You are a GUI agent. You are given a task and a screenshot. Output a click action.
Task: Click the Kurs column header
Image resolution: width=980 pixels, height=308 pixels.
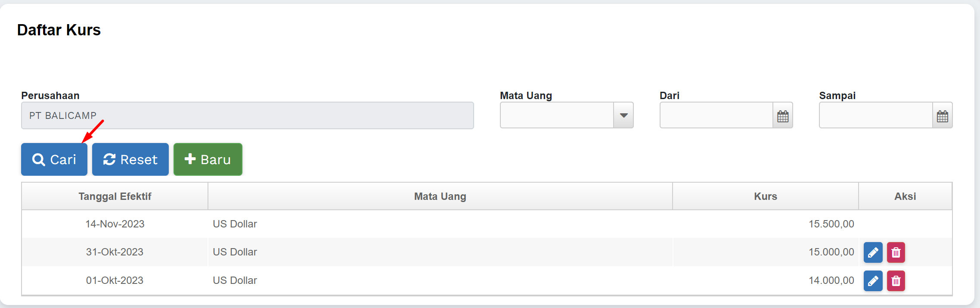[x=765, y=196]
